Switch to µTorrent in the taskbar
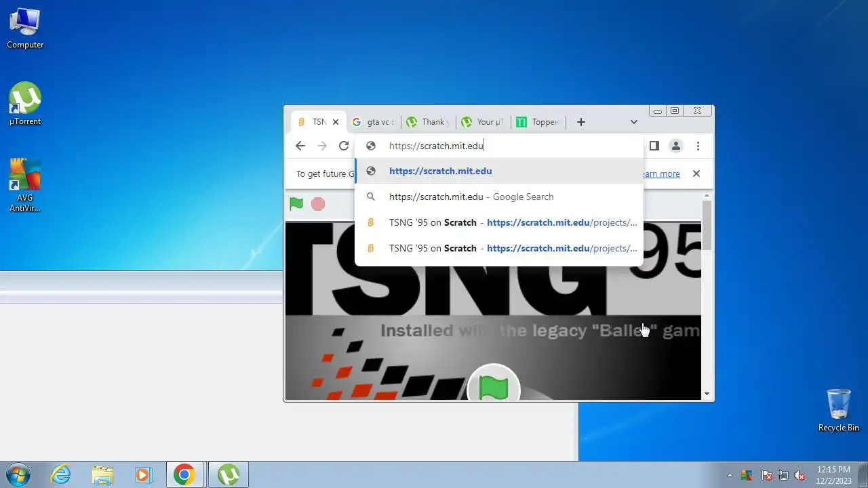The width and height of the screenshot is (868, 488). click(229, 474)
